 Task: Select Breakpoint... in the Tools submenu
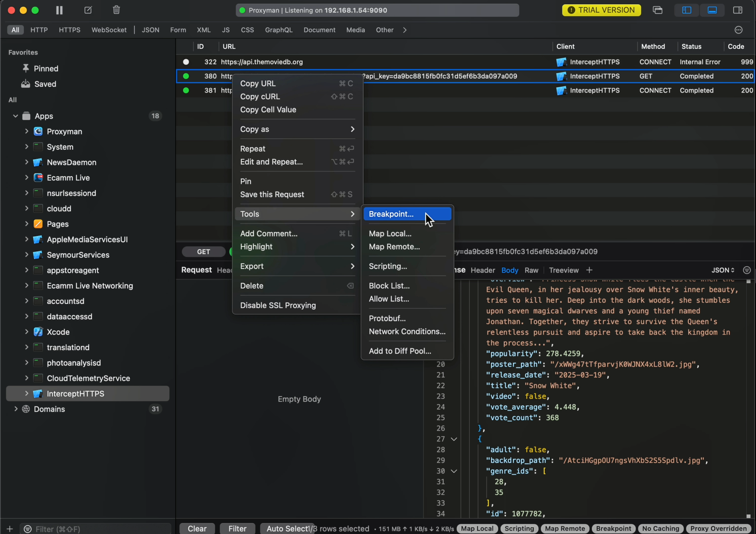[391, 214]
